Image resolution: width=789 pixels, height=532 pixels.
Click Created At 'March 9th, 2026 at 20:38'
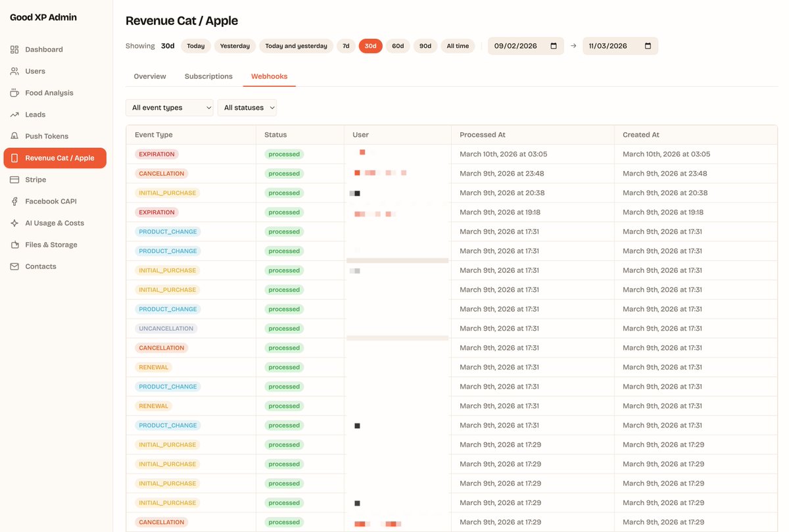665,193
